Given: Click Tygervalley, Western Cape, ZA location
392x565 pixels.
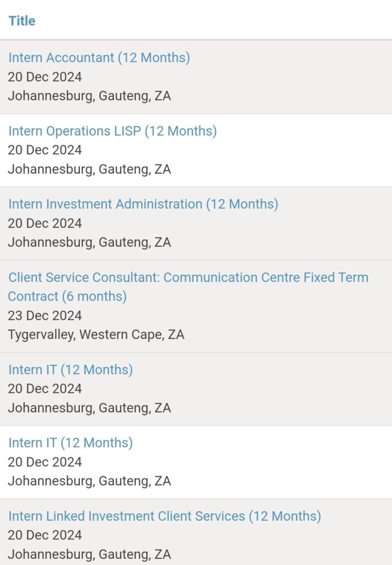Looking at the screenshot, I should pos(96,335).
